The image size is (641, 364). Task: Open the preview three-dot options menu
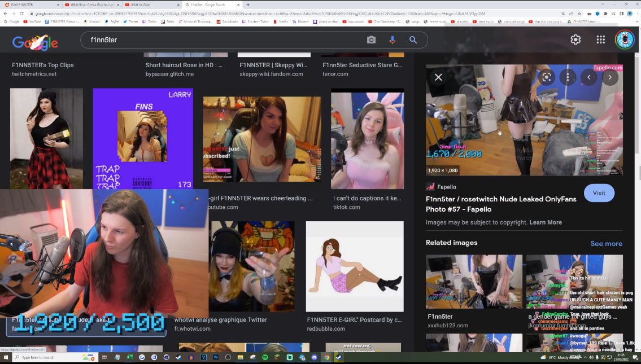pos(568,77)
